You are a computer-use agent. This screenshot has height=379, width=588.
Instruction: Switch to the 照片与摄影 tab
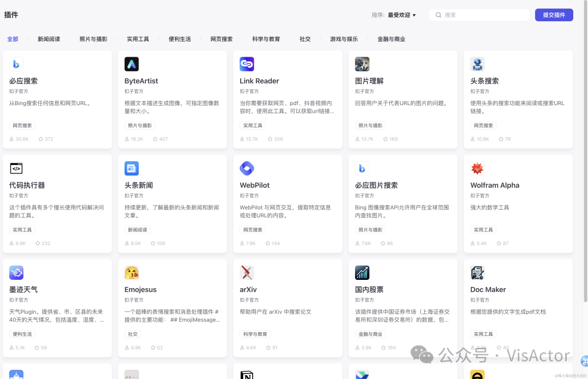click(x=94, y=39)
